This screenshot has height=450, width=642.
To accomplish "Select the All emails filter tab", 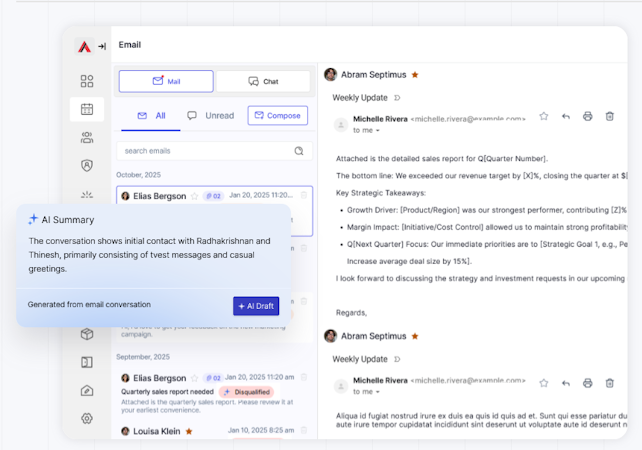I will [x=151, y=116].
